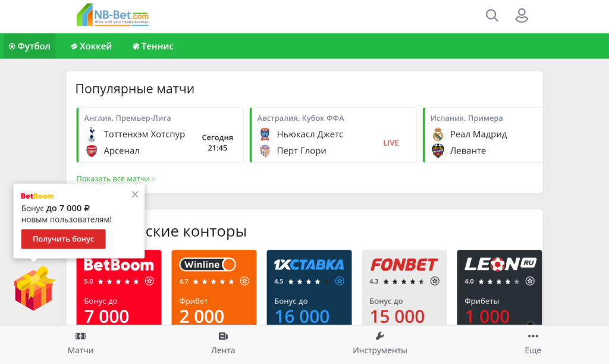Image resolution: width=609 pixels, height=364 pixels.
Task: Click the BetBoom card rating badge icon
Action: click(149, 281)
